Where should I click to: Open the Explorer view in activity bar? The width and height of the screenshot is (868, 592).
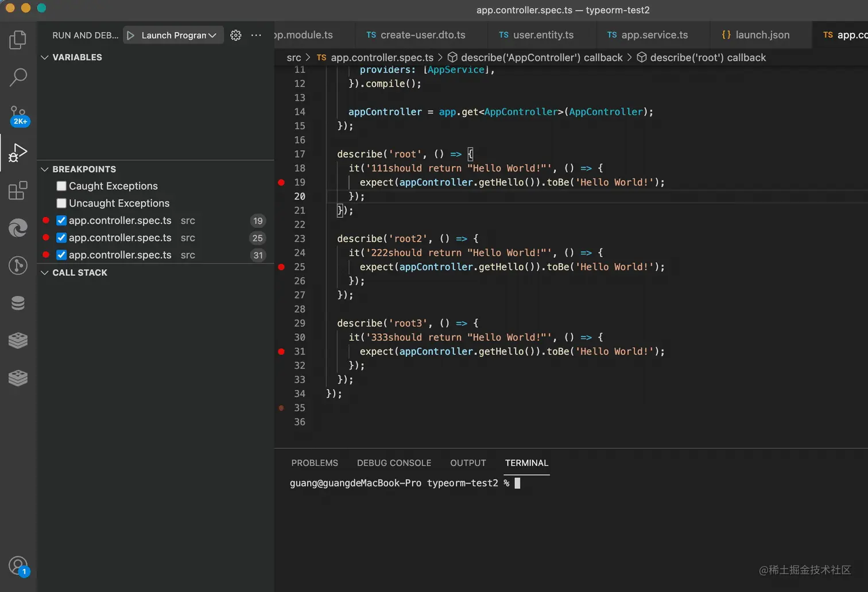coord(18,40)
